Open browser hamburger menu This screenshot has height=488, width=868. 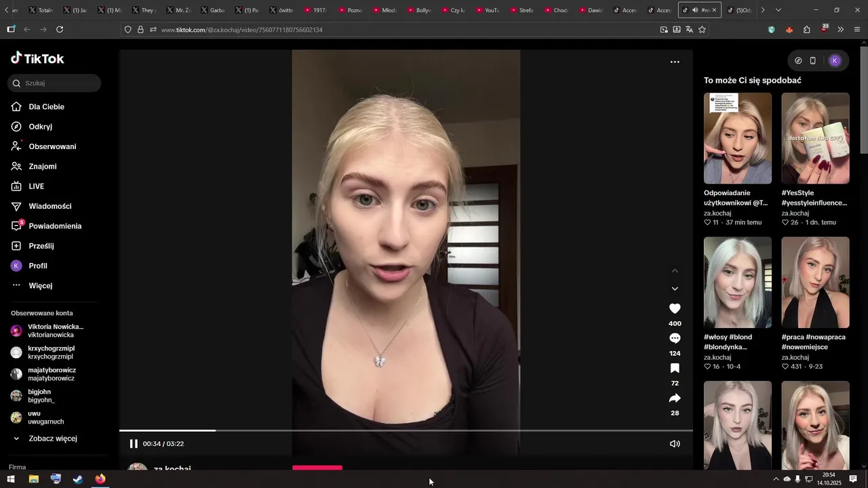pos(857,29)
